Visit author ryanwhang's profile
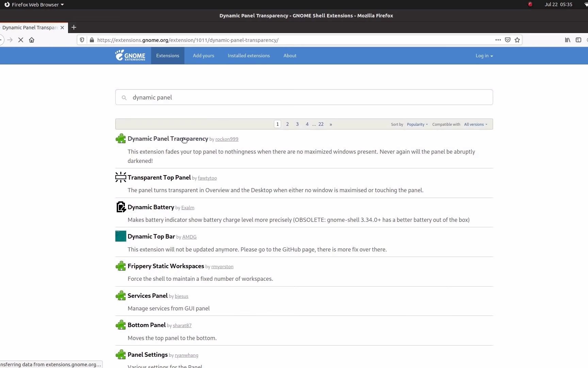Image resolution: width=588 pixels, height=368 pixels. [186, 355]
